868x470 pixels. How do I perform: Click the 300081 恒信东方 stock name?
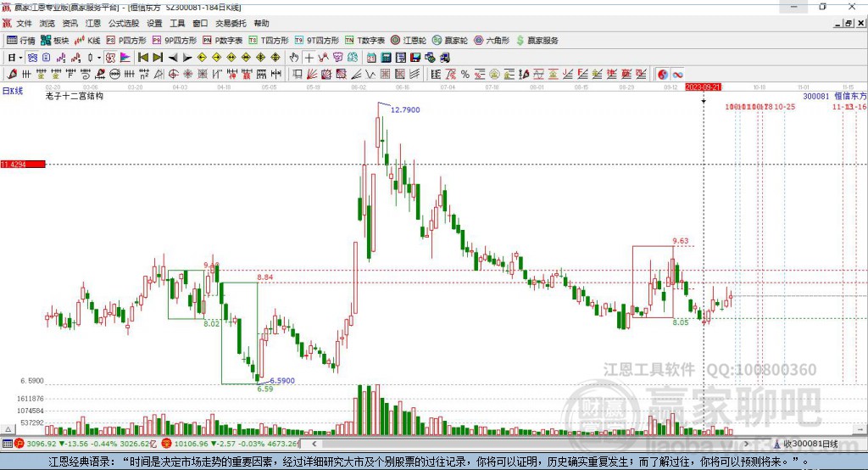click(835, 97)
